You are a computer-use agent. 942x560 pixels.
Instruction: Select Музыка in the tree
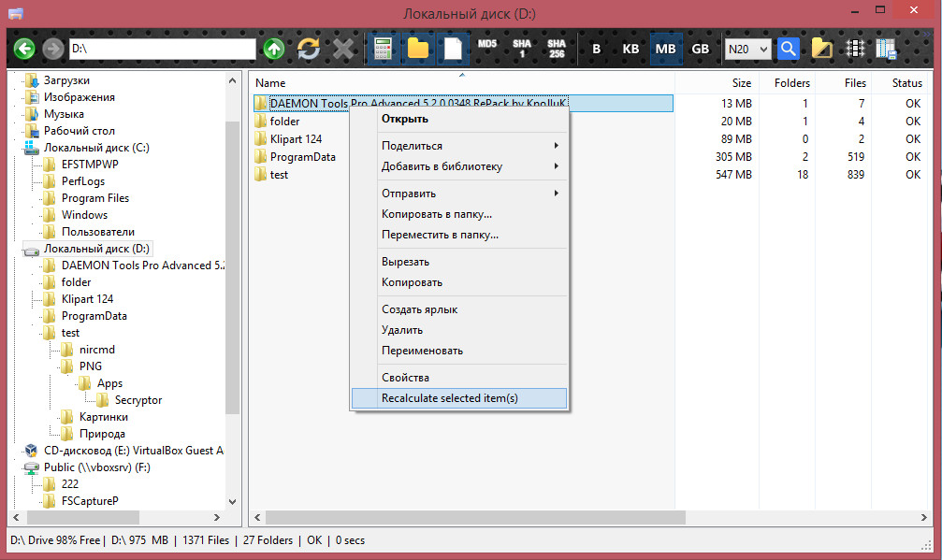(63, 114)
